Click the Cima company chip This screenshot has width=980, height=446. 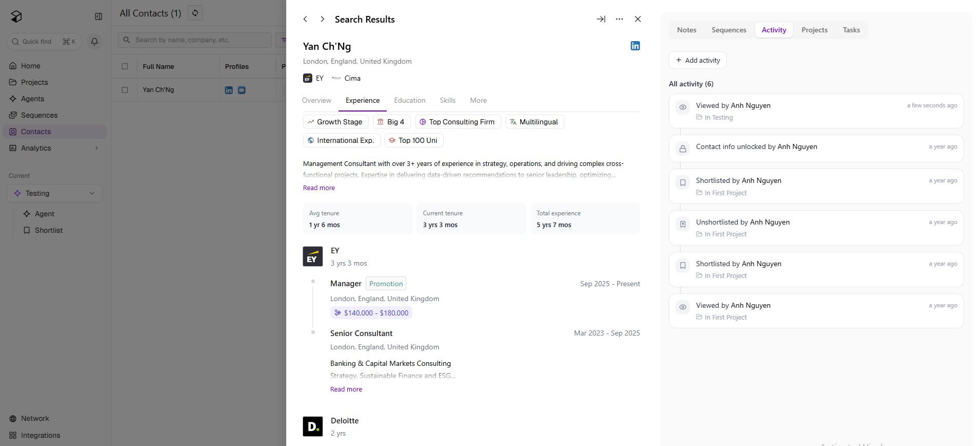[346, 78]
